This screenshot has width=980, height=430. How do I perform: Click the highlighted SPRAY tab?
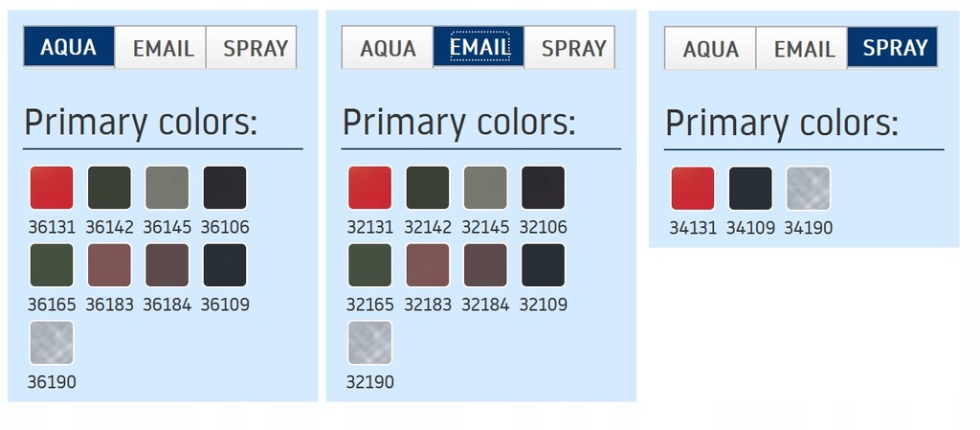click(894, 48)
